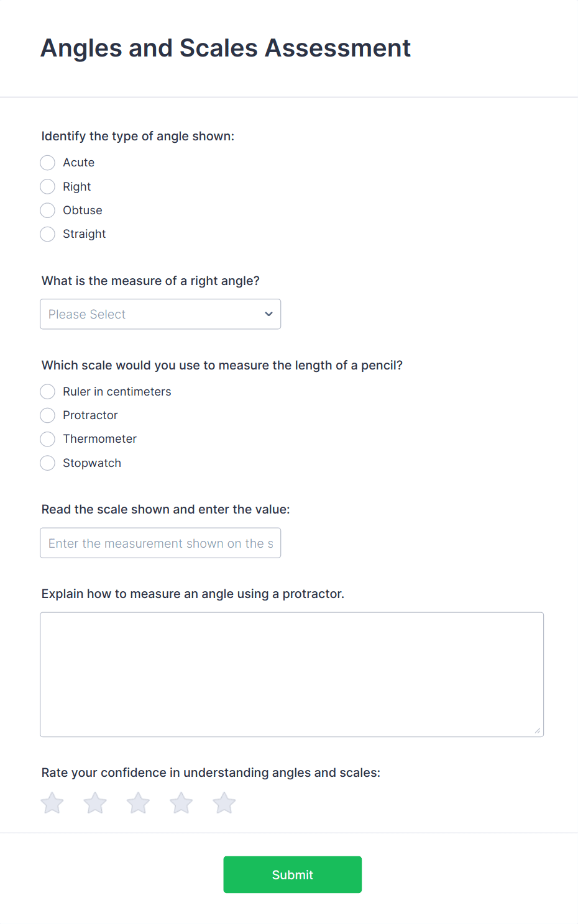Focus the scale measurement input field
The image size is (578, 924).
point(160,543)
